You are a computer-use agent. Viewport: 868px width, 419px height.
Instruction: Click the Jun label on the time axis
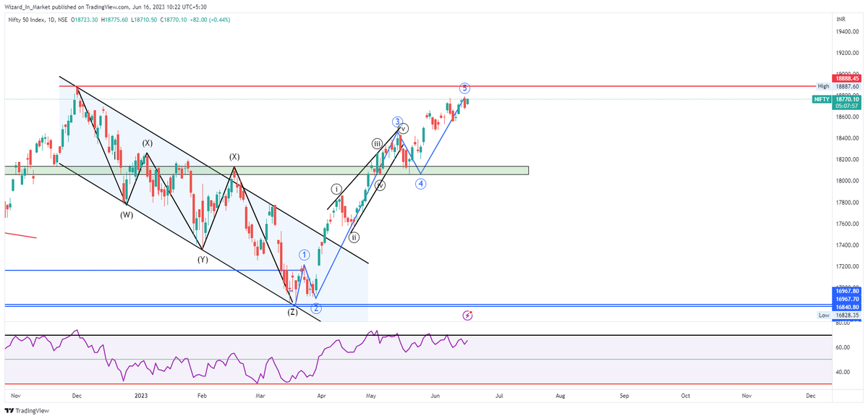[x=435, y=396]
